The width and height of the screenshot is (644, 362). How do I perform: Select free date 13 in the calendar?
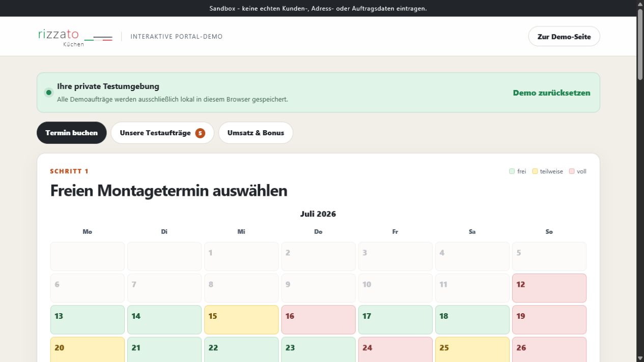point(88,320)
